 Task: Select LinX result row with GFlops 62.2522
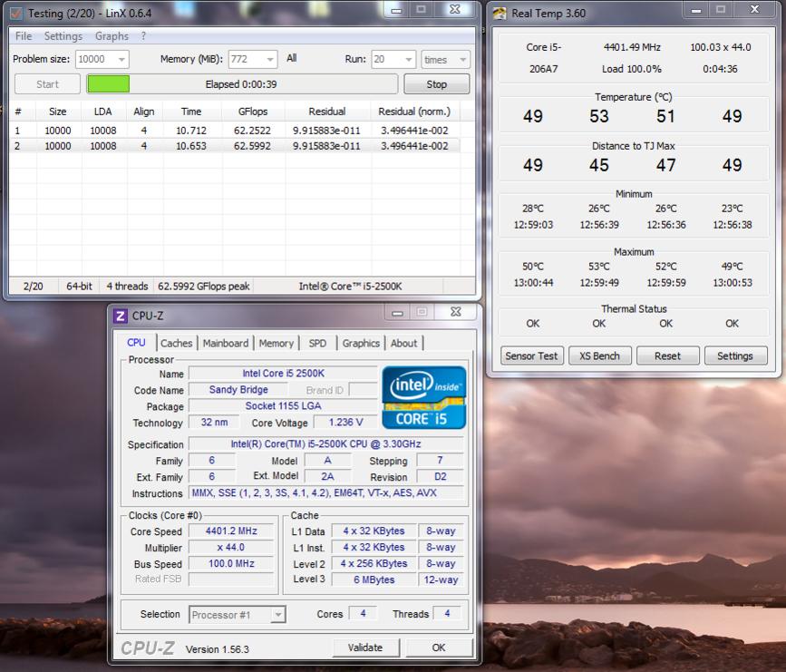tap(235, 131)
